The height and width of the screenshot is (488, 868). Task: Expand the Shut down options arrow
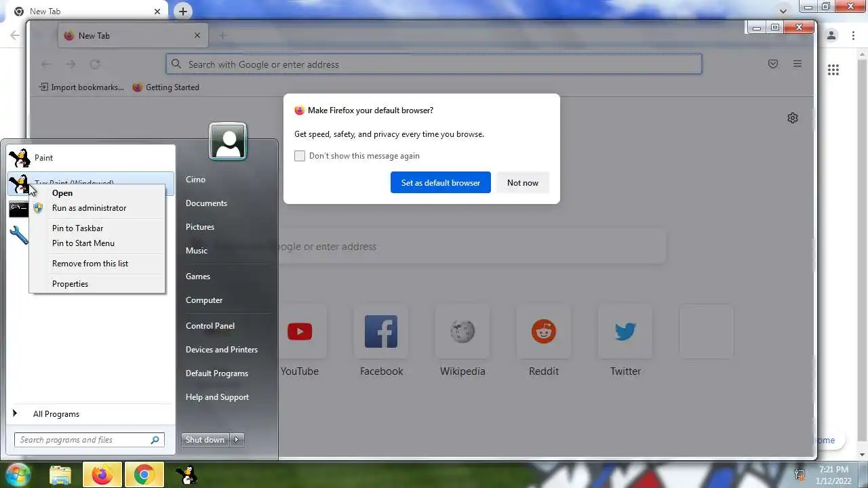point(237,440)
